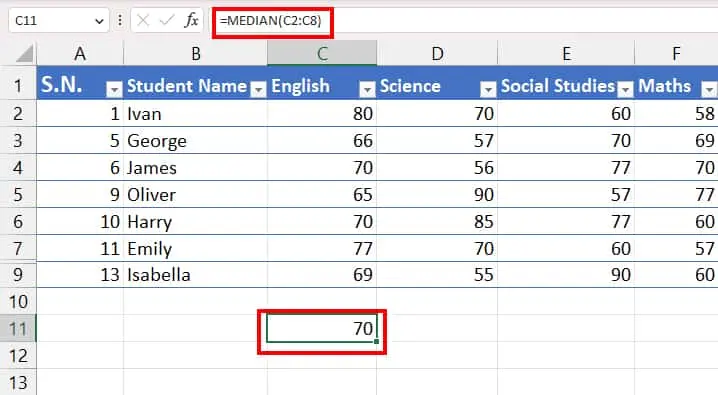Viewport: 718px width, 395px height.
Task: Click George's English score 66
Action: [322, 141]
